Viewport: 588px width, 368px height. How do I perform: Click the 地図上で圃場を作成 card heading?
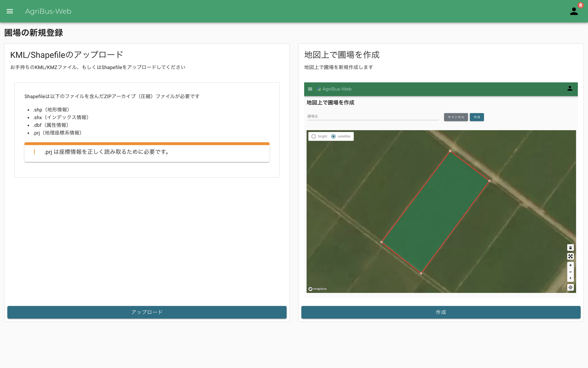342,55
